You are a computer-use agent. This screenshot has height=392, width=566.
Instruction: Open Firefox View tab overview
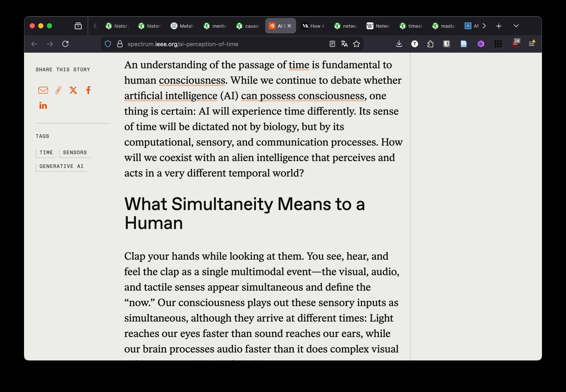pyautogui.click(x=78, y=26)
